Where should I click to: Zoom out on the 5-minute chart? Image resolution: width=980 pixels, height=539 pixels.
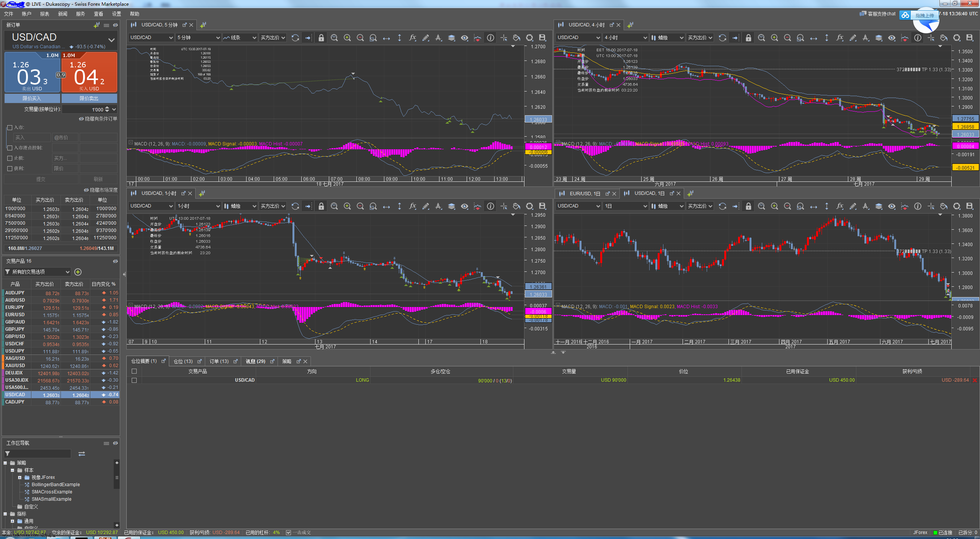pyautogui.click(x=360, y=38)
